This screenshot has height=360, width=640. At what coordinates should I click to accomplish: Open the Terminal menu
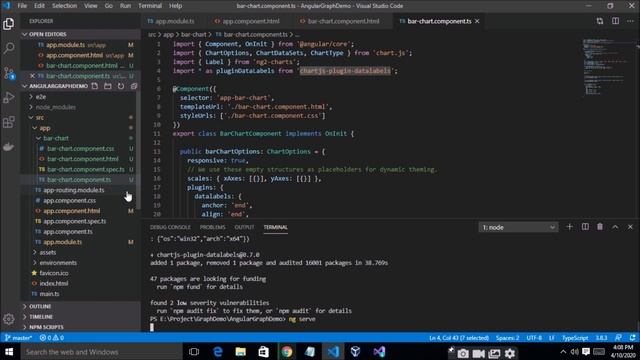coord(150,6)
